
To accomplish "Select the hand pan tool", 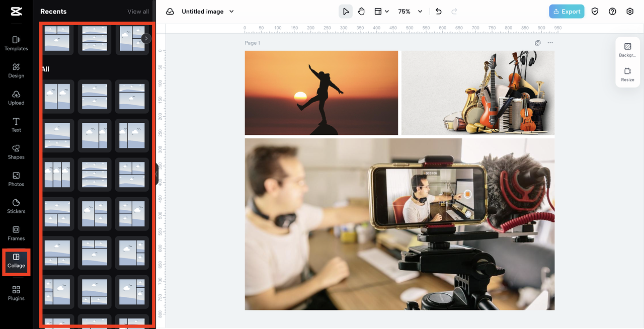I will 361,12.
